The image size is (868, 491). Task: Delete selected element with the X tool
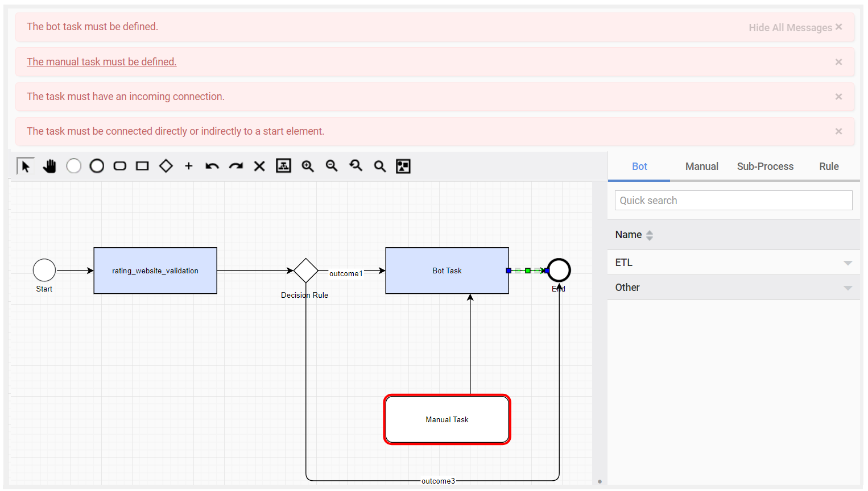coord(259,166)
